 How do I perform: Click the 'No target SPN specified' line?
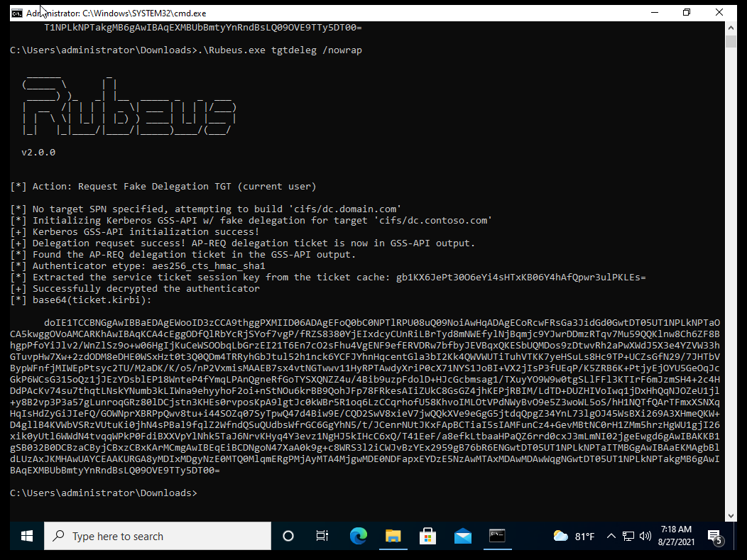click(x=205, y=209)
